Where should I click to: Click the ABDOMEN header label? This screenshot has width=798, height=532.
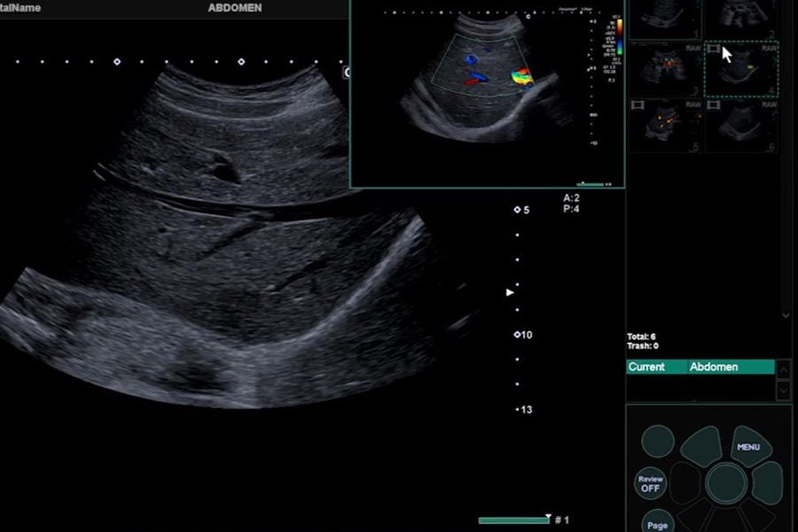point(235,8)
